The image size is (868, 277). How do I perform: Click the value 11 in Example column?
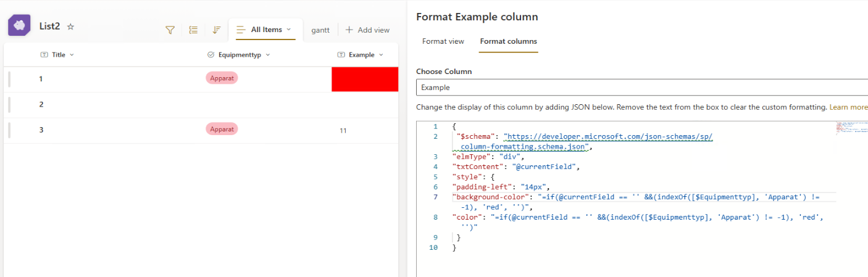point(343,131)
